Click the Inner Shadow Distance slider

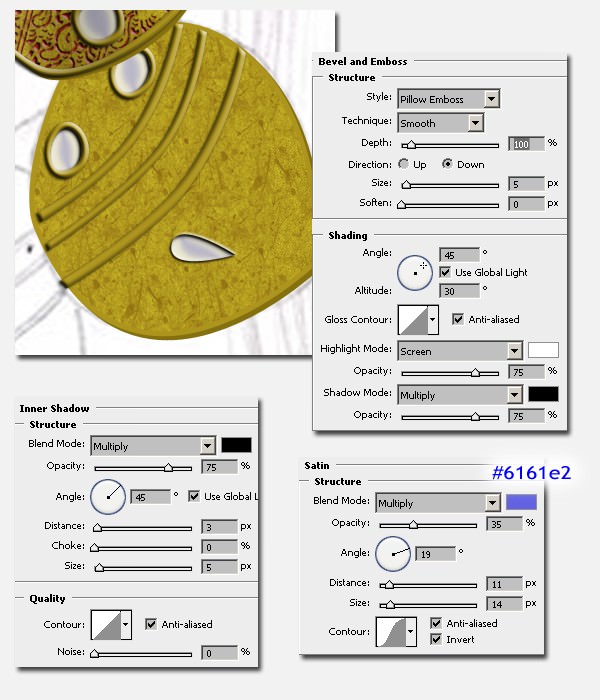[x=142, y=528]
